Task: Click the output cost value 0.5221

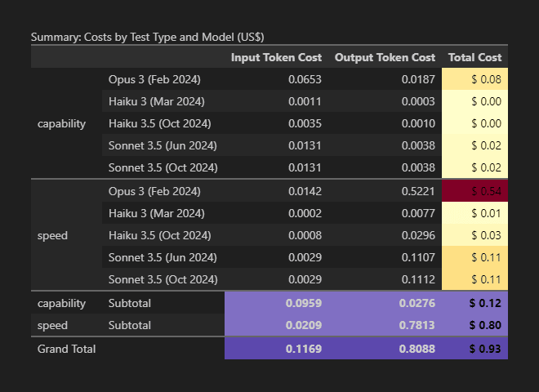Action: (418, 191)
